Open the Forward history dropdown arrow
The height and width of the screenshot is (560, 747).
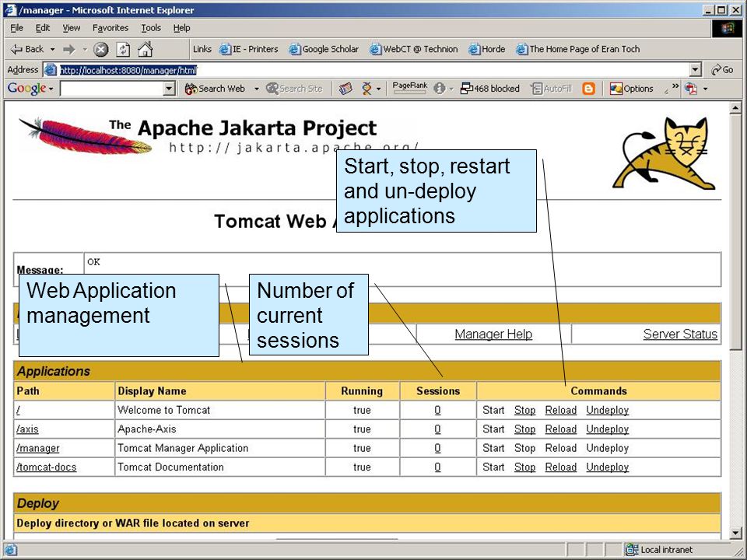coord(85,49)
